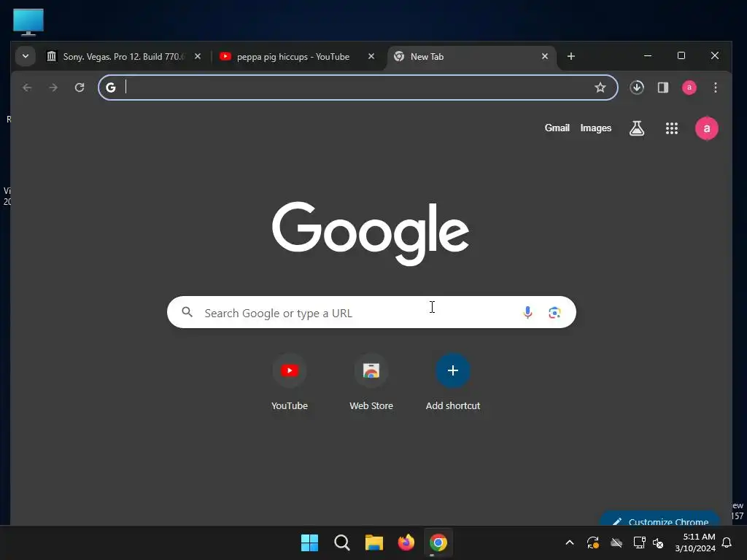Click the magnifier icon in Google search box
747x560 pixels.
point(187,312)
